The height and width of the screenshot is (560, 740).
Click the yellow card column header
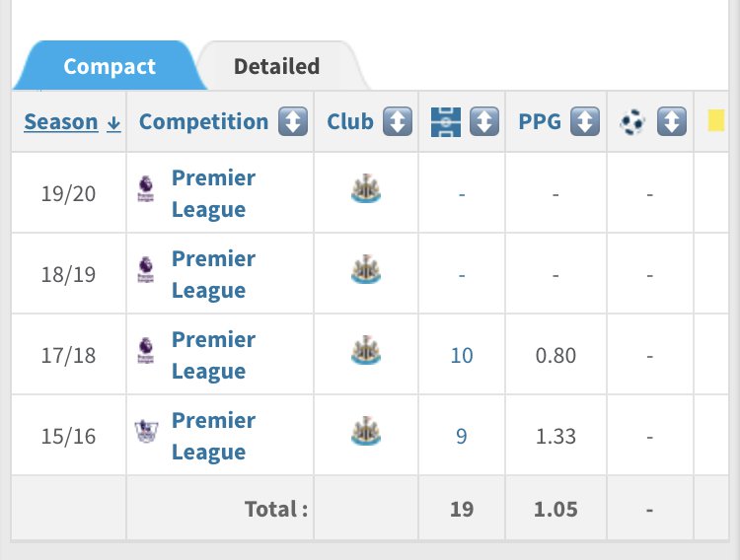tap(716, 121)
